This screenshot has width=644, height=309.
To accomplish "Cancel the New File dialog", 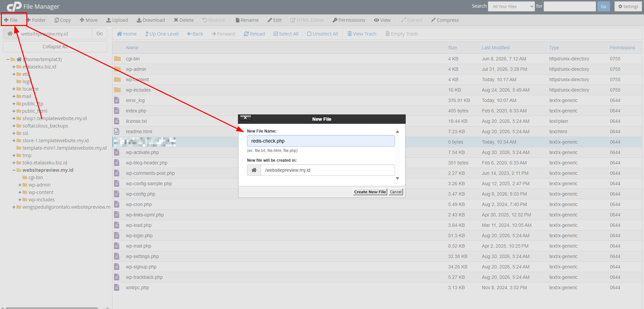I will [396, 192].
